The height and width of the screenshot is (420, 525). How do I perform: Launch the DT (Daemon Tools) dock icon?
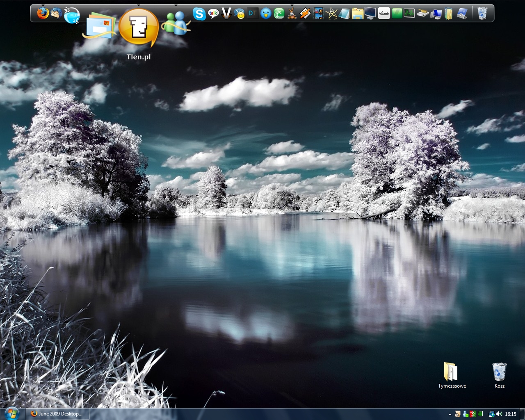point(253,14)
